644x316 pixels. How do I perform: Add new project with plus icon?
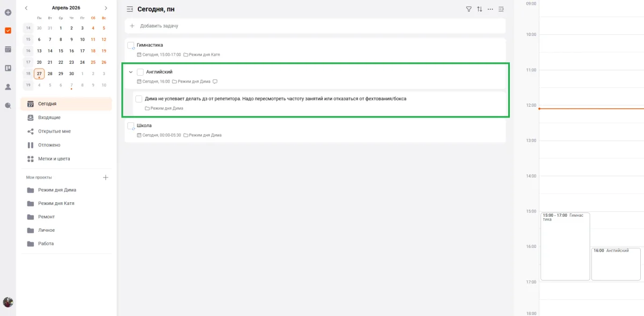click(106, 178)
